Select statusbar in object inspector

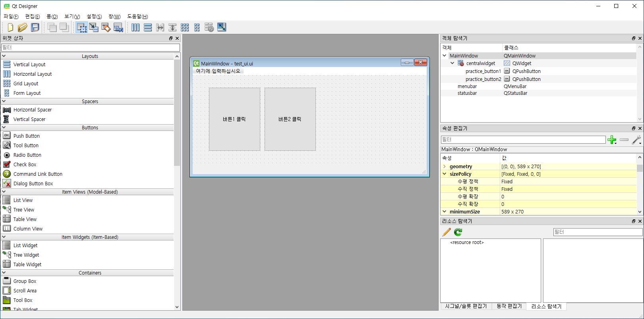467,93
